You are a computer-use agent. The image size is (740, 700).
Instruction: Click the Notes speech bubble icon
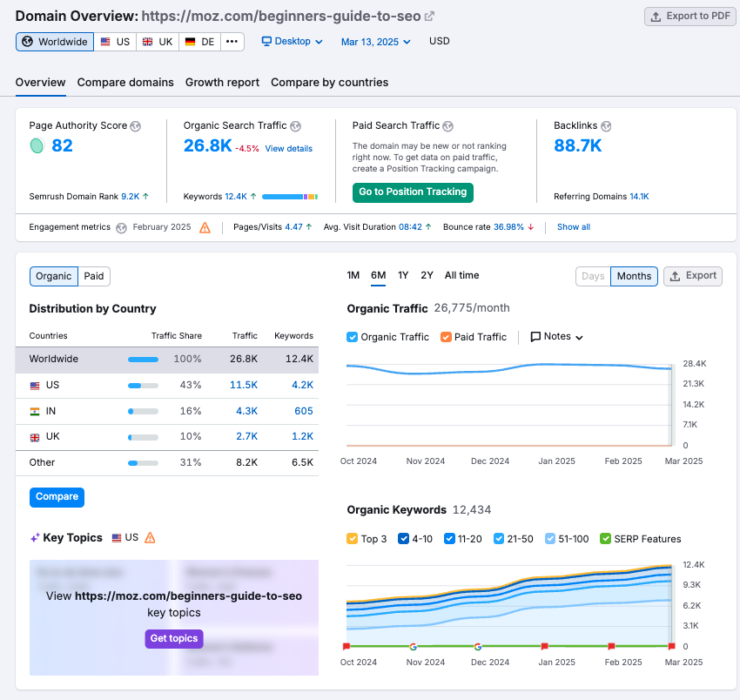[x=535, y=337]
